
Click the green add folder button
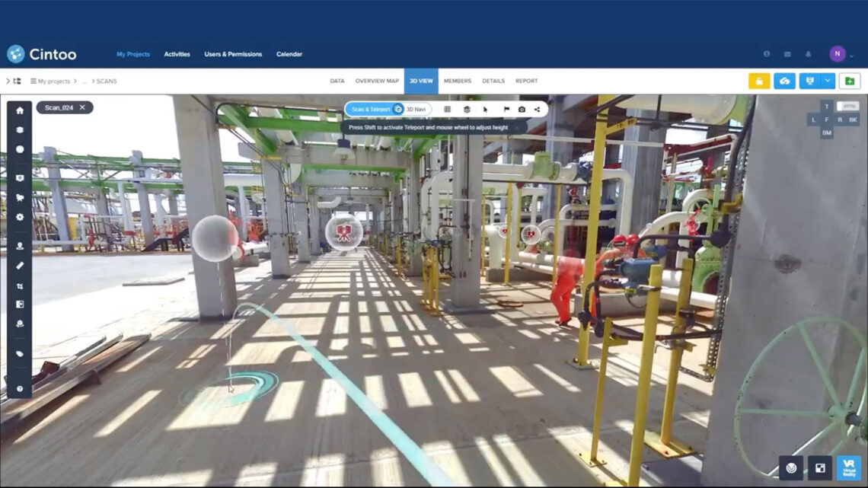850,81
